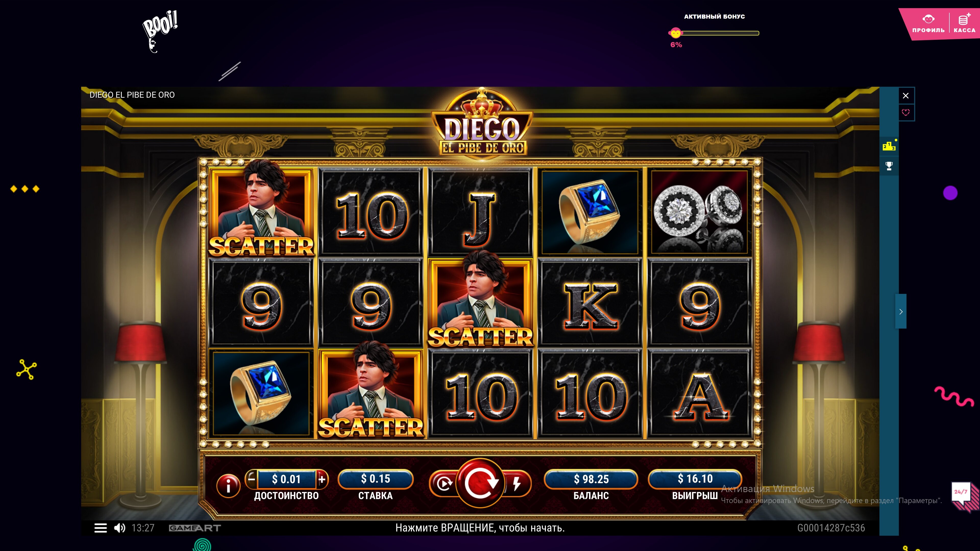This screenshot has width=980, height=551.
Task: Click the red spin button
Action: [481, 483]
